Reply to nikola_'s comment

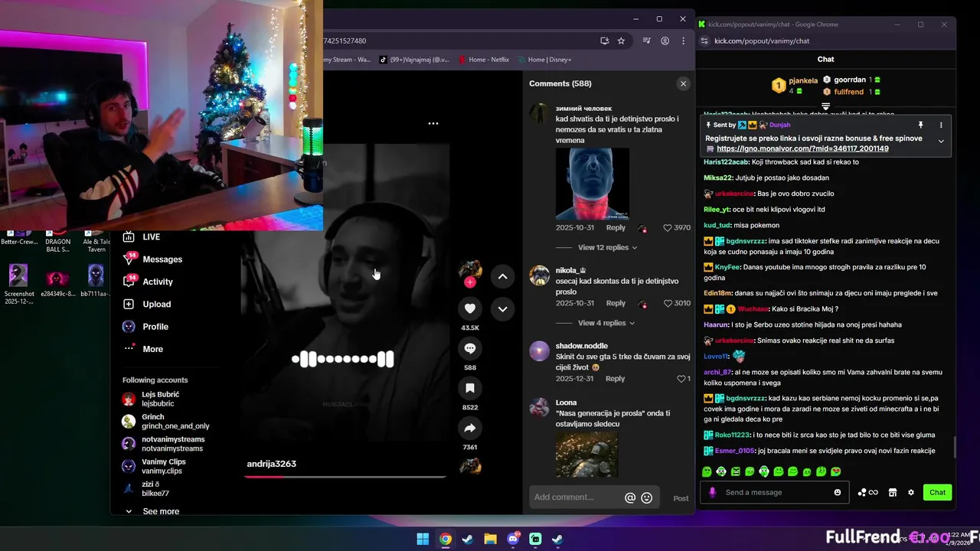tap(616, 303)
